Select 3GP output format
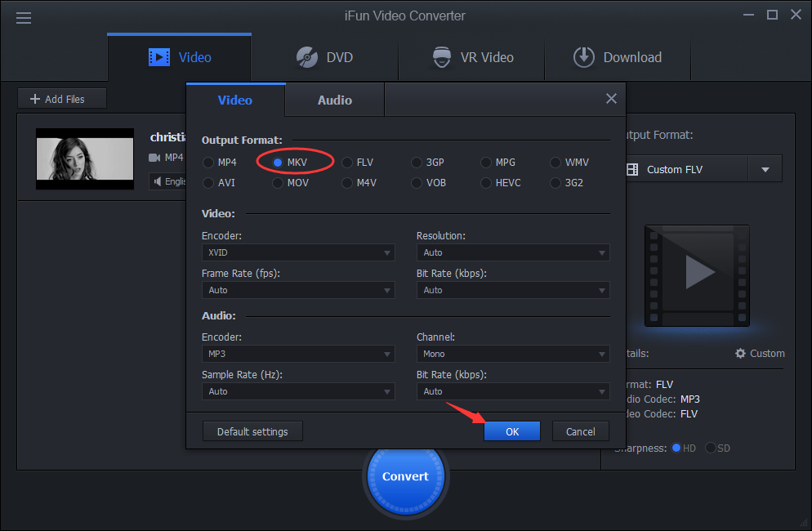 point(428,162)
